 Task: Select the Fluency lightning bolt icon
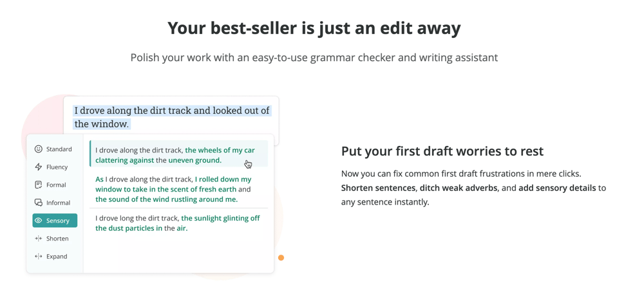39,167
